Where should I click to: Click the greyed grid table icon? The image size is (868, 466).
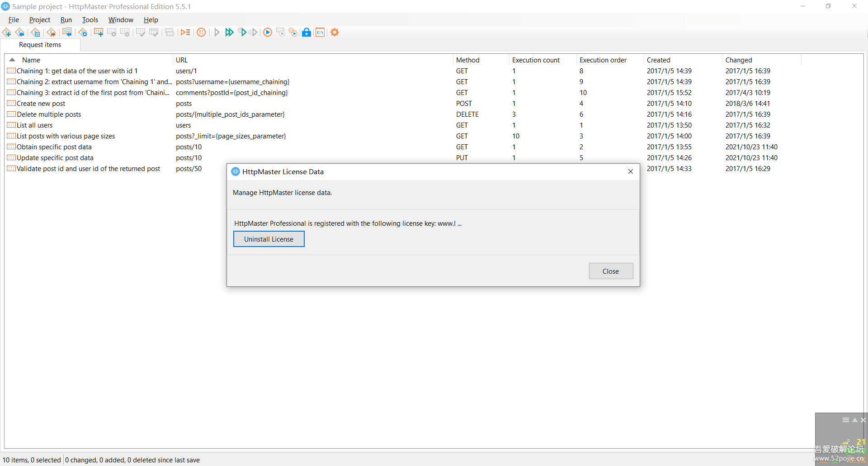(170, 33)
